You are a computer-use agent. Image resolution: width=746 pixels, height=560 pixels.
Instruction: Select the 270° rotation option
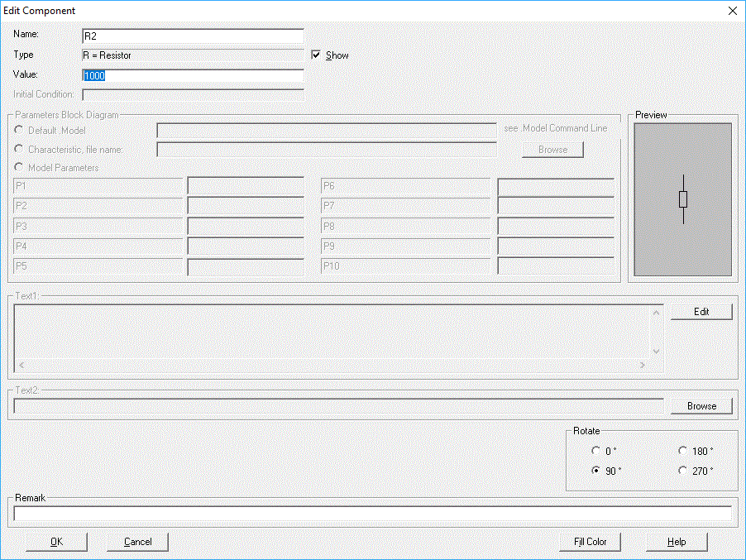point(682,471)
